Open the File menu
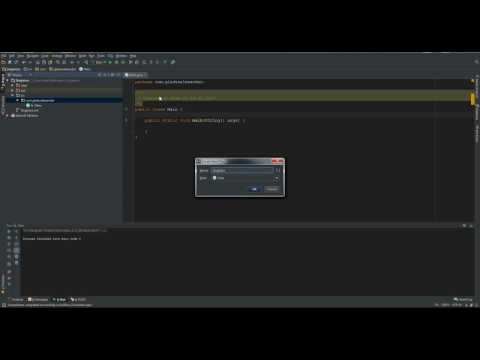The height and width of the screenshot is (360, 480). click(x=4, y=56)
